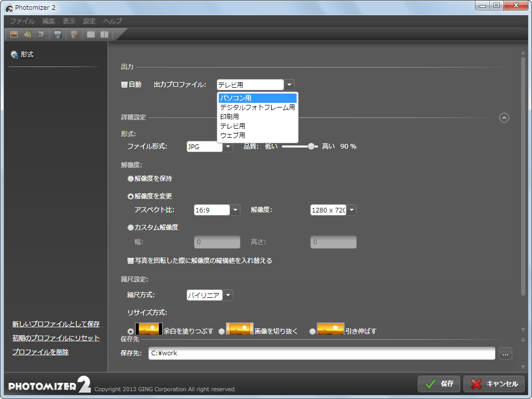This screenshot has width=532, height=399.
Task: Open the ヘルプ menu
Action: tap(112, 21)
